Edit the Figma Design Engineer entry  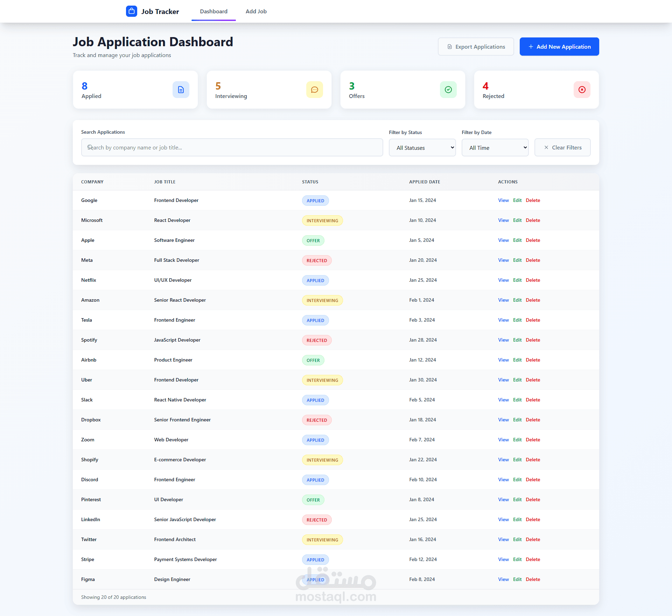(x=517, y=579)
